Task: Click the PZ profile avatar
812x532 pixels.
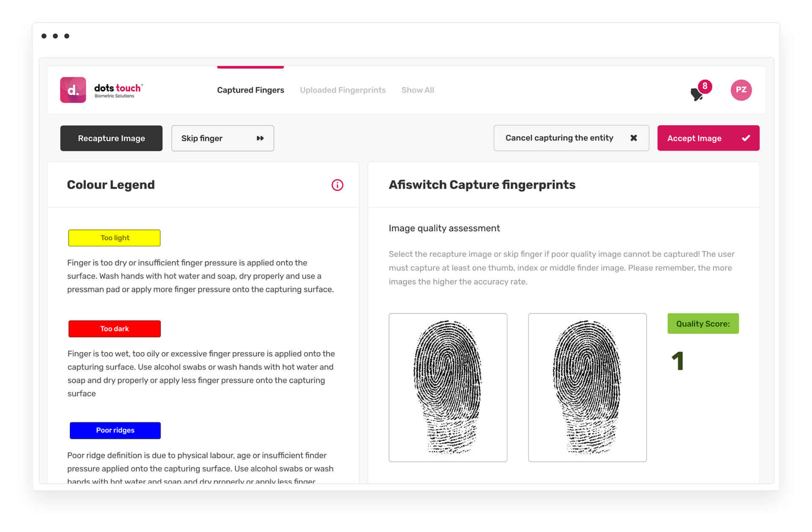Action: pos(741,90)
